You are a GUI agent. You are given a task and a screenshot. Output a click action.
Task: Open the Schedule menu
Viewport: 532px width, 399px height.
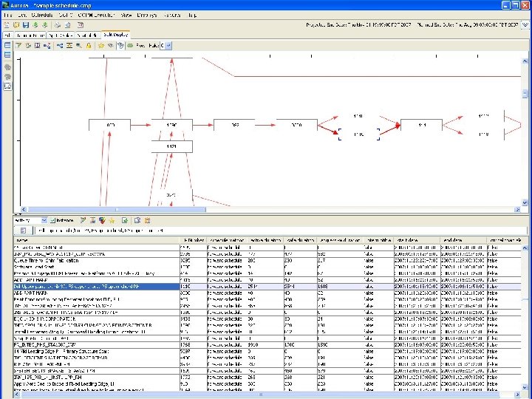(42, 15)
